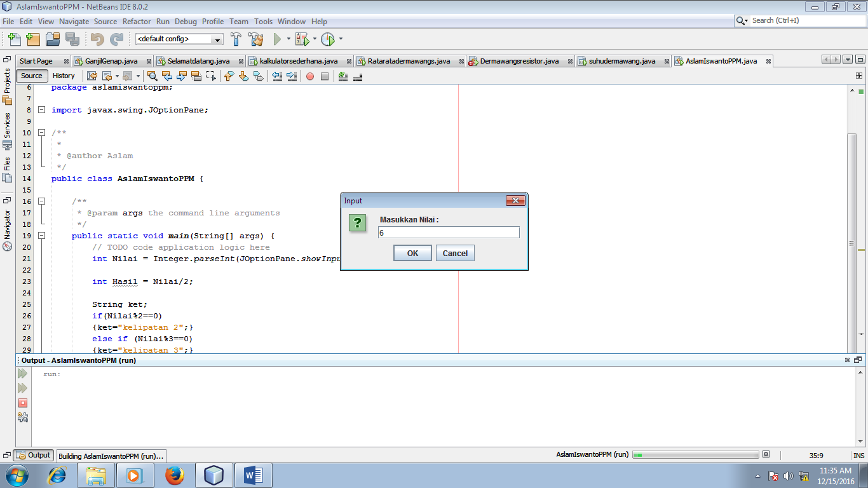
Task: Switch to the suhudermawang.java tab
Action: pos(622,61)
